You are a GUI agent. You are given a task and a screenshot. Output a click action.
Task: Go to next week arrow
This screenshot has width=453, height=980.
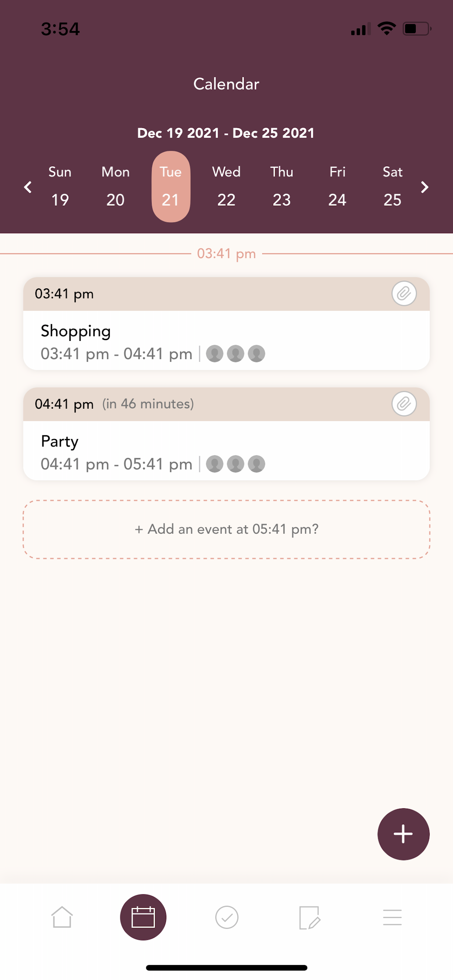pos(425,187)
